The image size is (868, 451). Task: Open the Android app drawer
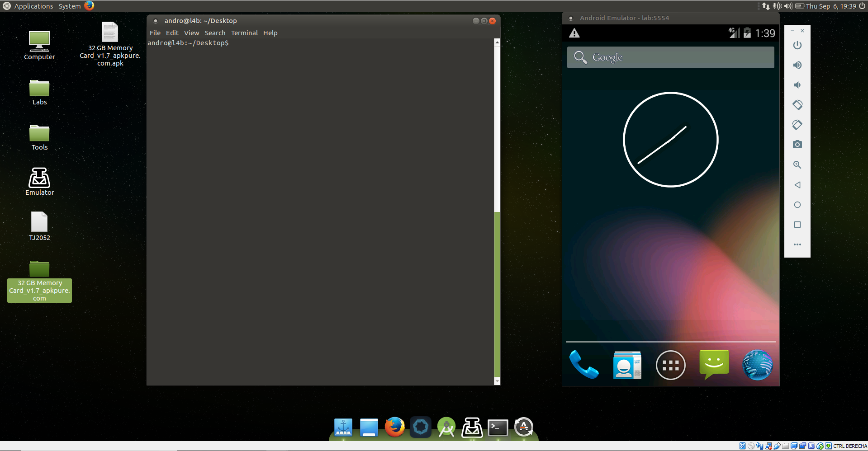(x=670, y=365)
